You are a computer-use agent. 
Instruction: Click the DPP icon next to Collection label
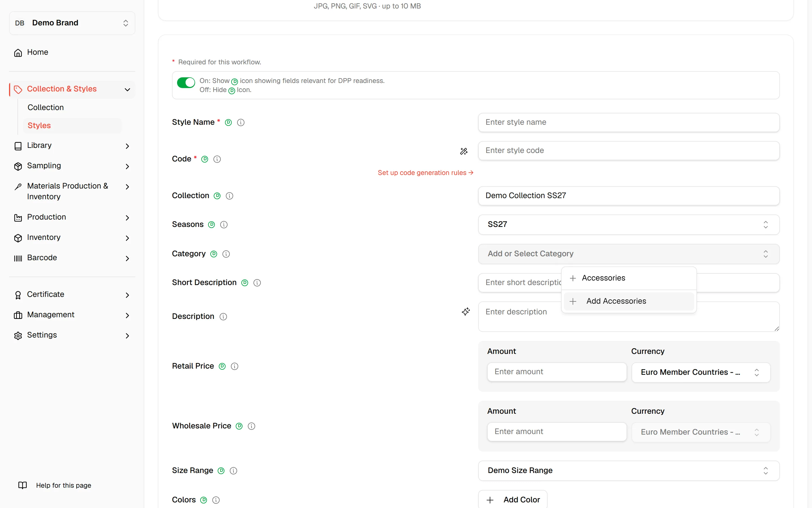click(217, 196)
